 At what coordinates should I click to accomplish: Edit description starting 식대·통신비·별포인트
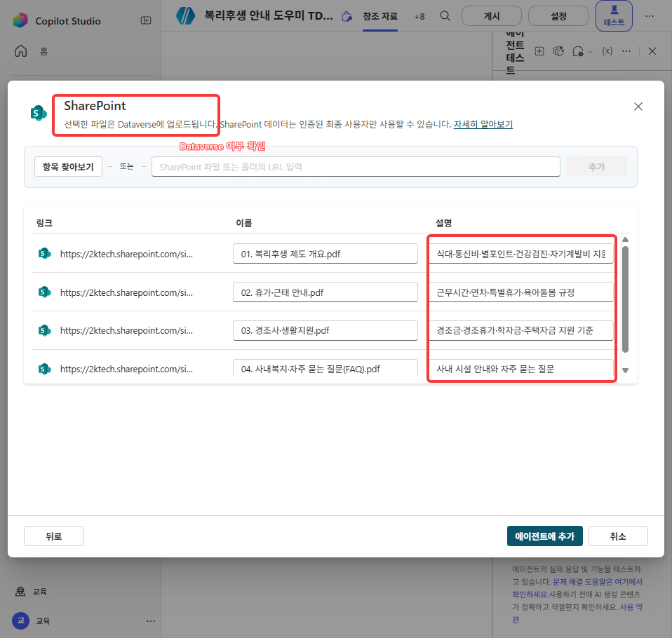[521, 254]
